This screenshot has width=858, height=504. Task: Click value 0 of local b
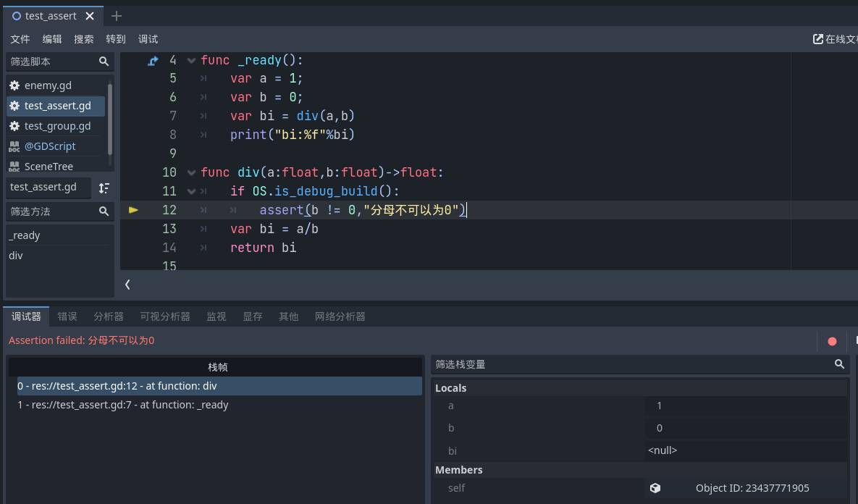coord(745,428)
